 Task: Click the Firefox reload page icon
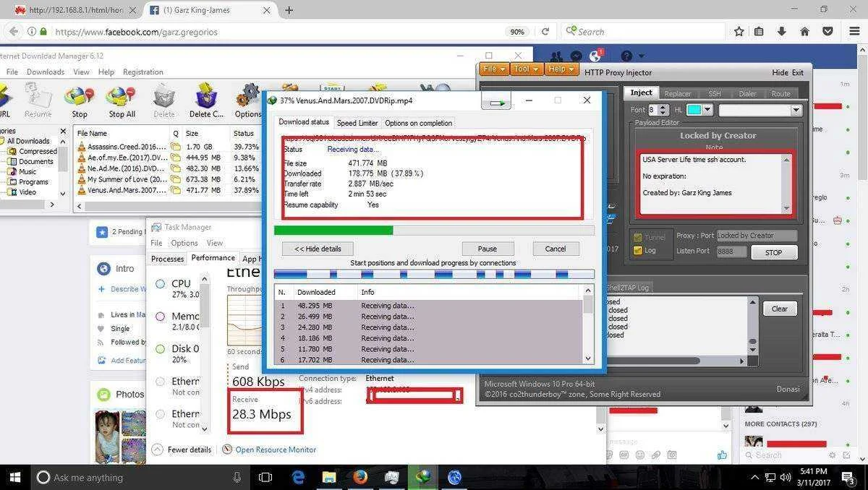click(x=545, y=32)
